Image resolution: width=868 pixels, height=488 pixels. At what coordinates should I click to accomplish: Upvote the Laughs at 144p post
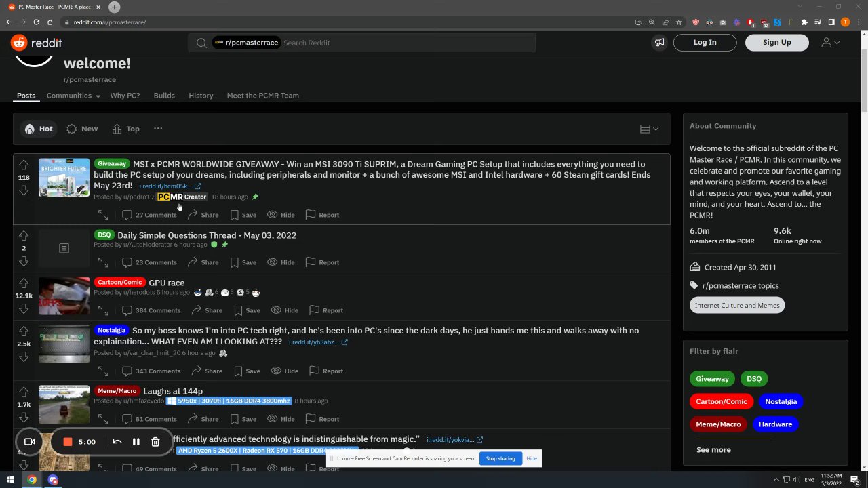point(24,392)
